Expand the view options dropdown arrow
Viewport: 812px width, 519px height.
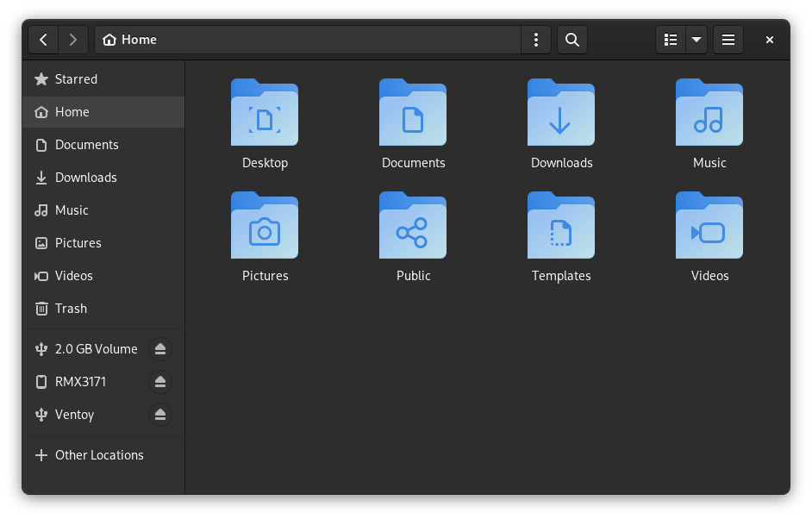click(696, 40)
